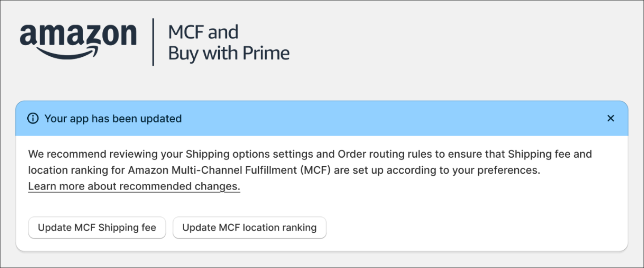Select the information symbol on the notification
The height and width of the screenshot is (268, 644).
(33, 118)
